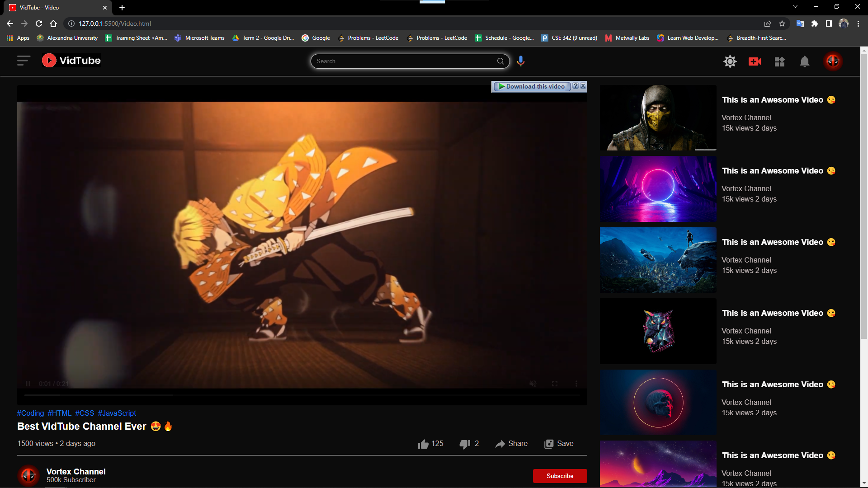
Task: Open the tab search chevron dropdown
Action: tap(795, 6)
